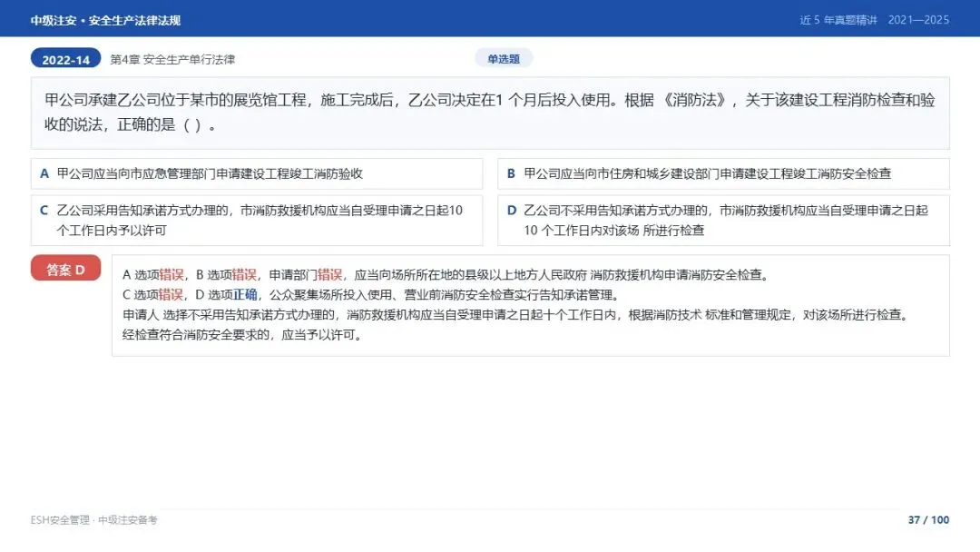Click the header text 近5年真题精讲 2021—2025

(875, 20)
